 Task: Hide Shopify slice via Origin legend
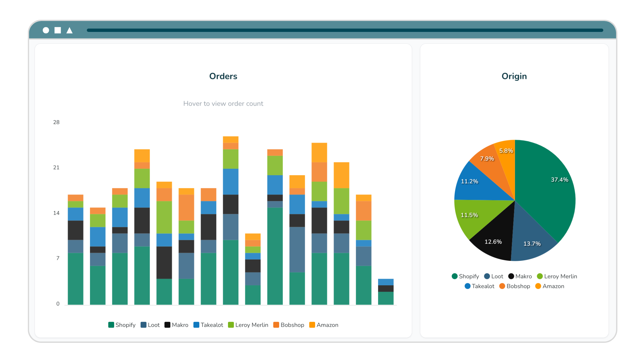pyautogui.click(x=465, y=276)
